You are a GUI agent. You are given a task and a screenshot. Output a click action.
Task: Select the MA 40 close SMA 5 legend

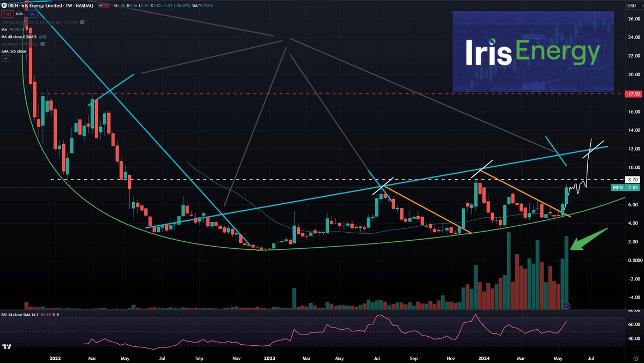coord(24,37)
